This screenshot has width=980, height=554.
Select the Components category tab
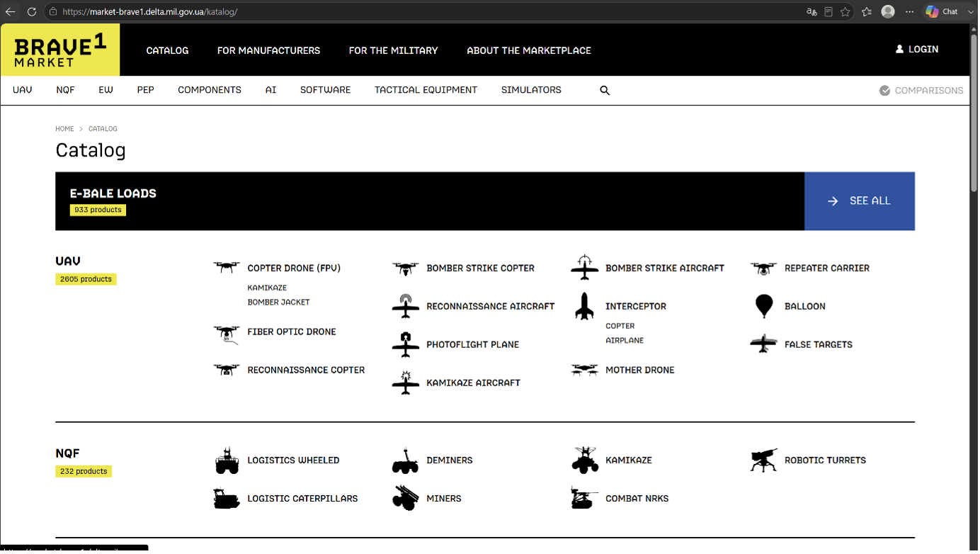pyautogui.click(x=210, y=90)
